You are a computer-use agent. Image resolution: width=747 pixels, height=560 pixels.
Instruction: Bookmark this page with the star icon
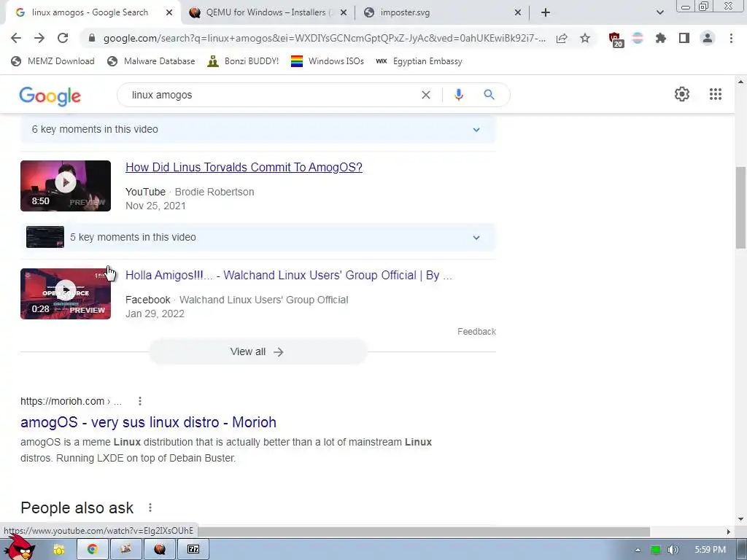(x=585, y=38)
